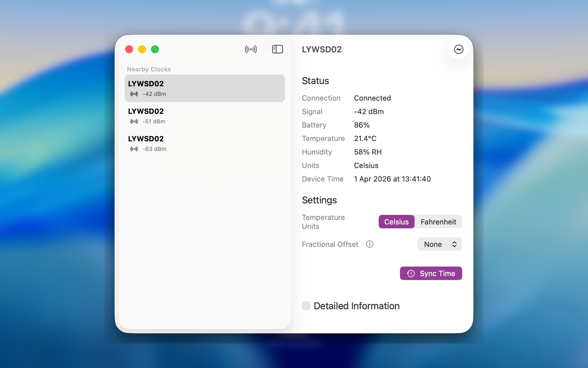
Task: Select the LYWSD02 clock at -51 dBm
Action: click(205, 116)
